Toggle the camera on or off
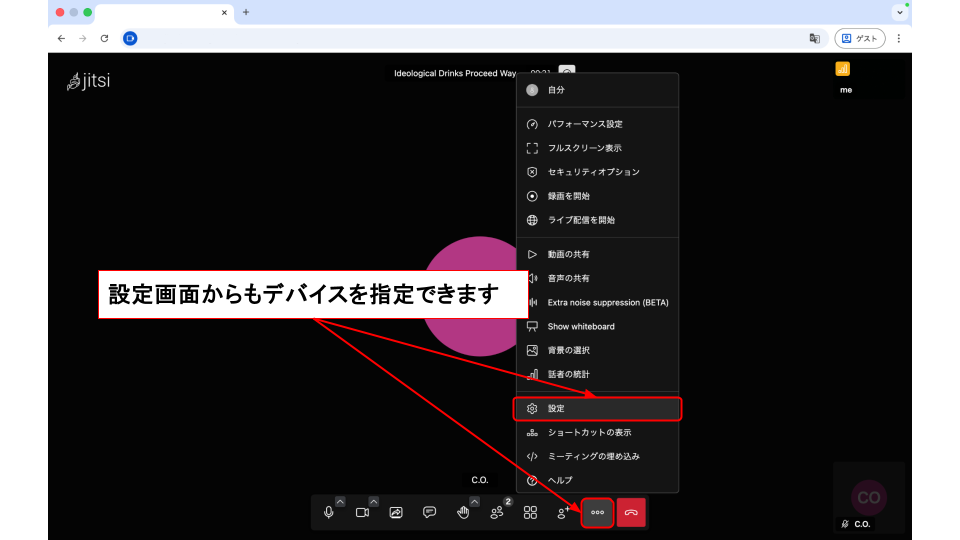Screen dimensions: 960x540 pos(362,512)
